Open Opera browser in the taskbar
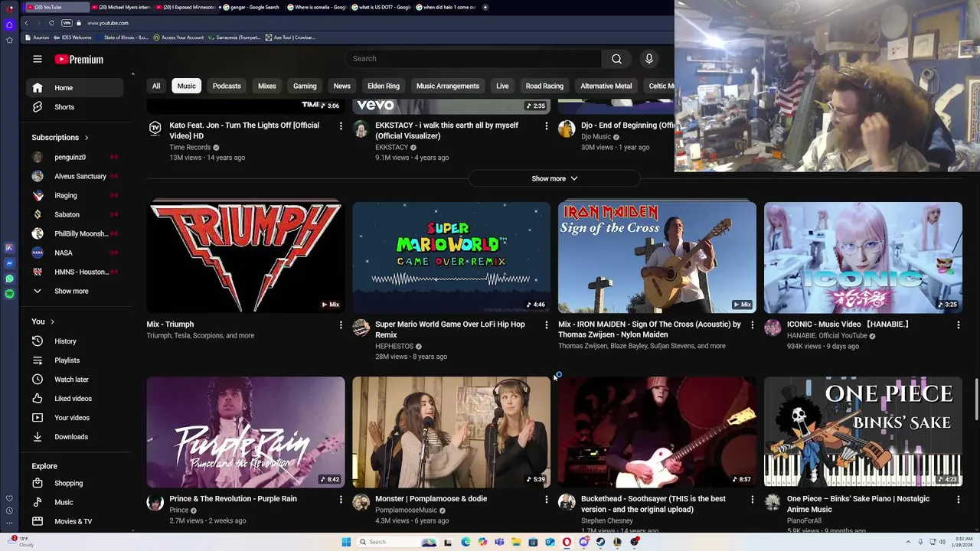 pos(567,542)
